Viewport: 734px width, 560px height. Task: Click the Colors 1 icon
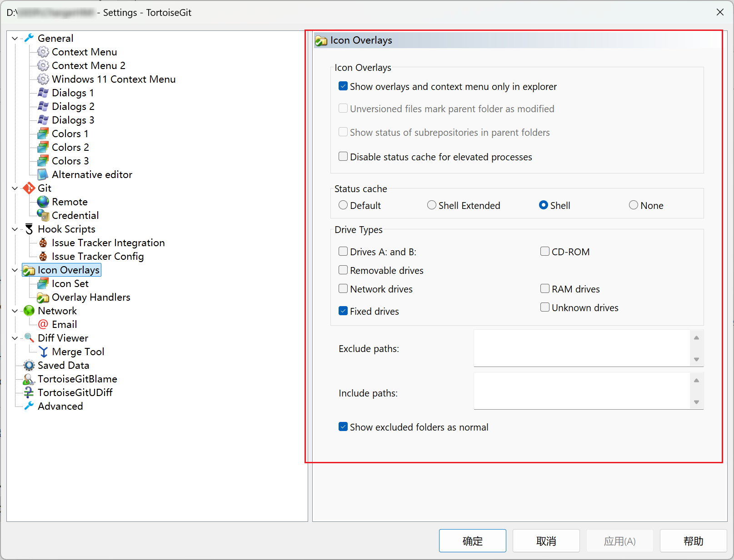click(x=43, y=134)
